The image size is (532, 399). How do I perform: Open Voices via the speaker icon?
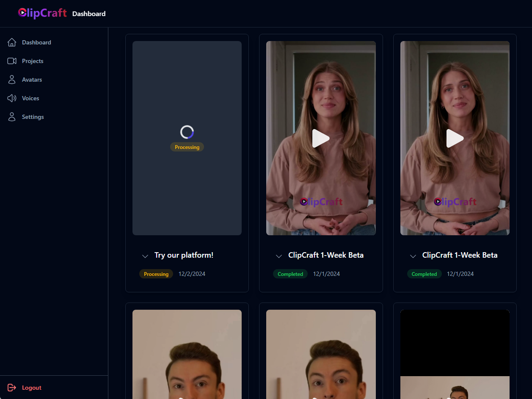click(12, 98)
